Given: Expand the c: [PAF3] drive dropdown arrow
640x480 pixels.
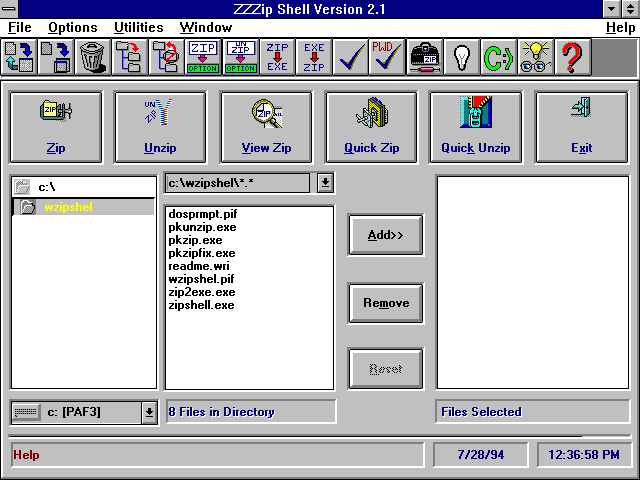Looking at the screenshot, I should [149, 413].
